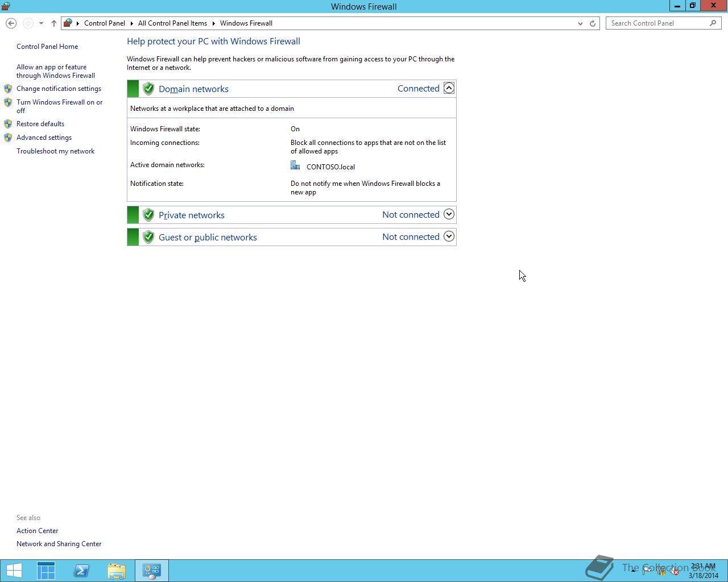Collapse the Domain networks section
Image resolution: width=728 pixels, height=582 pixels.
point(449,88)
